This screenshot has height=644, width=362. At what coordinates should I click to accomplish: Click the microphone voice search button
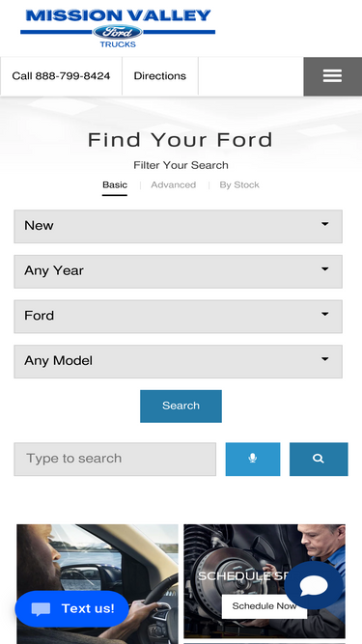click(253, 459)
